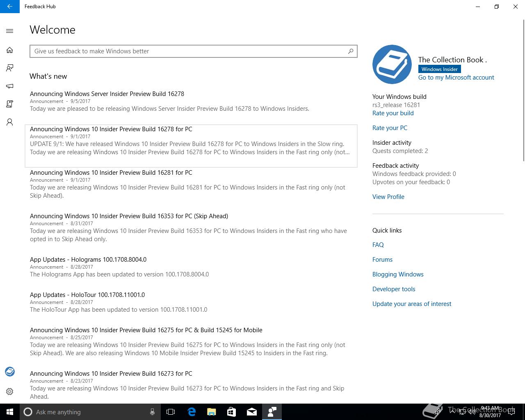This screenshot has width=525, height=420.
Task: Click "rs3_release 16281" build text
Action: click(396, 105)
